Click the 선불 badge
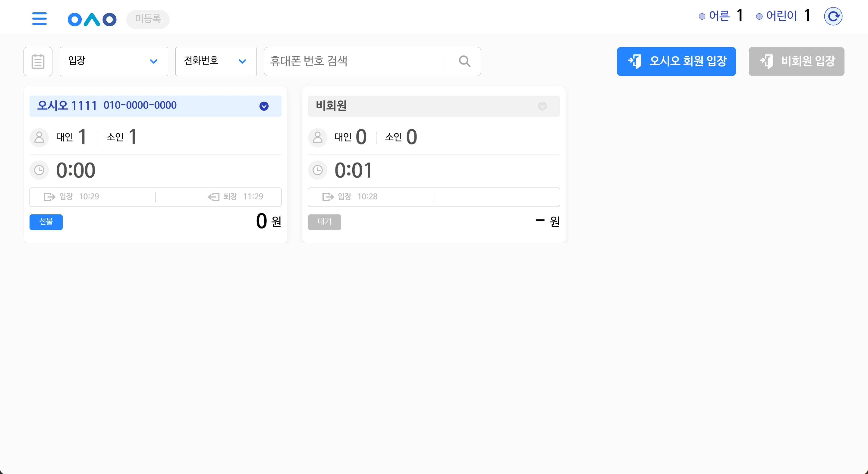This screenshot has width=868, height=474. (x=46, y=222)
